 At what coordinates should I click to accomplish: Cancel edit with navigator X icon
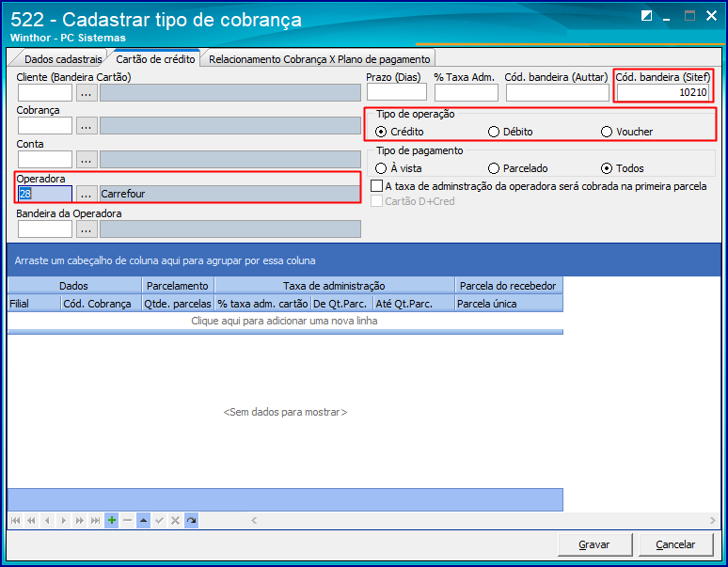pos(175,521)
